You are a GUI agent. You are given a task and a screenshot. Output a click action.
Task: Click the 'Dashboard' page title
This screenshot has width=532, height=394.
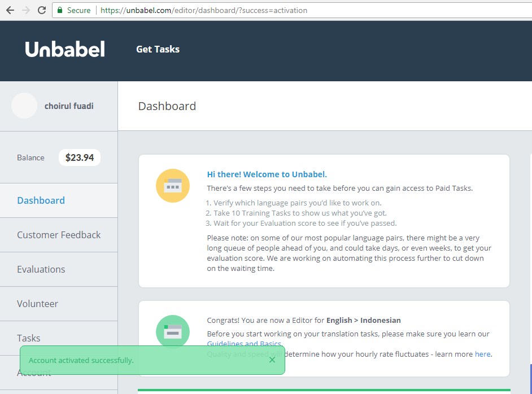tap(167, 106)
